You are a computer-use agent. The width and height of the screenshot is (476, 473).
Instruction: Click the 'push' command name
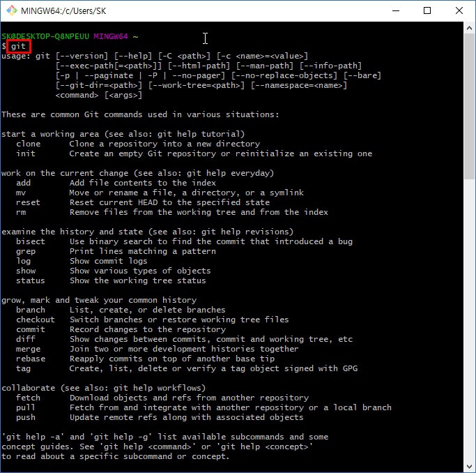(26, 417)
